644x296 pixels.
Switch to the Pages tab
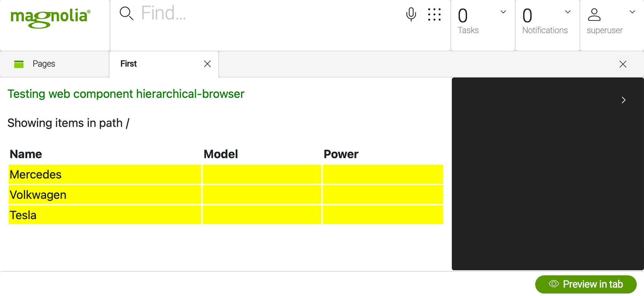44,64
